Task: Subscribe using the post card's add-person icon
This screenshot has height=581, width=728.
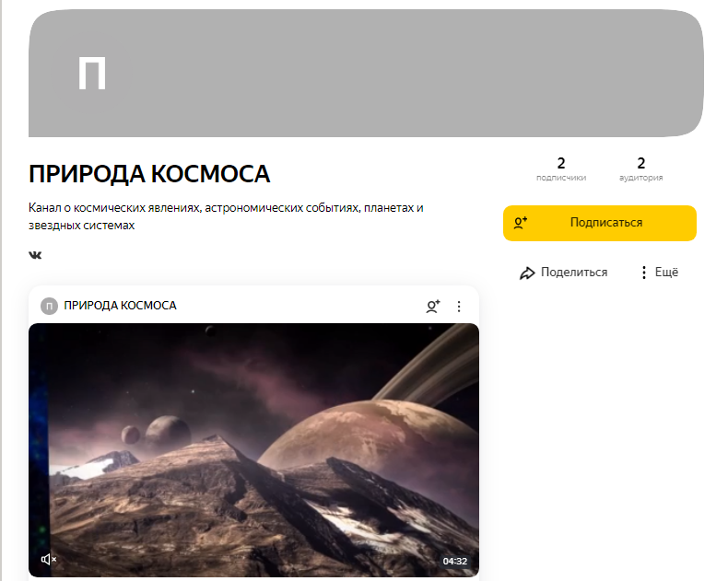Action: click(x=433, y=307)
